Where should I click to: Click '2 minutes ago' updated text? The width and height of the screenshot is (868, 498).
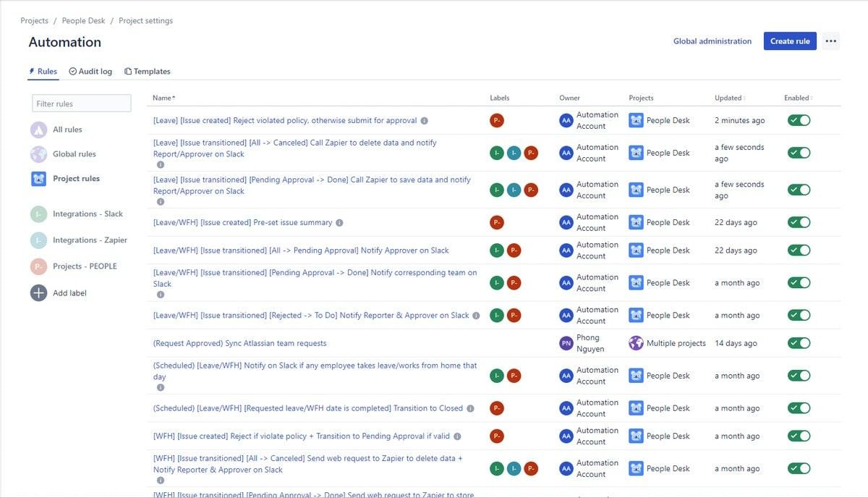click(x=740, y=121)
